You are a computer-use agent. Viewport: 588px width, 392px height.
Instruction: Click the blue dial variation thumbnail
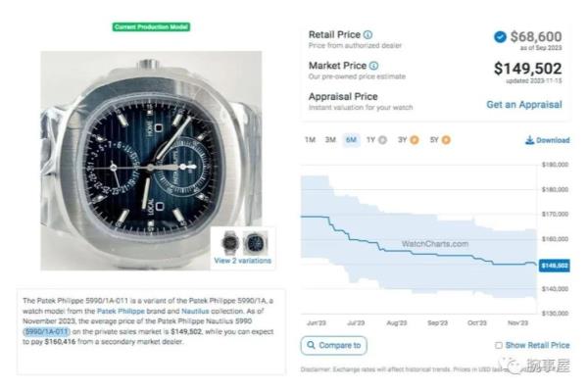coord(256,242)
